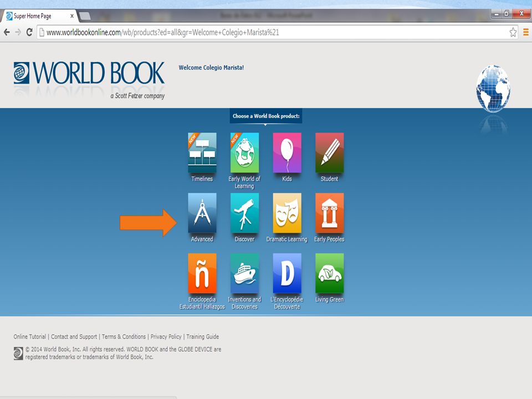Image resolution: width=532 pixels, height=399 pixels.
Task: Click the Student label
Action: click(329, 179)
